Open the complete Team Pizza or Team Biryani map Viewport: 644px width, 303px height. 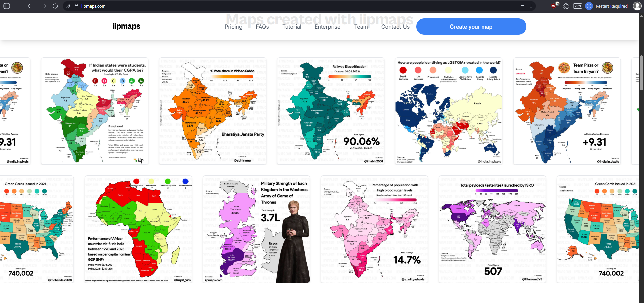click(567, 111)
